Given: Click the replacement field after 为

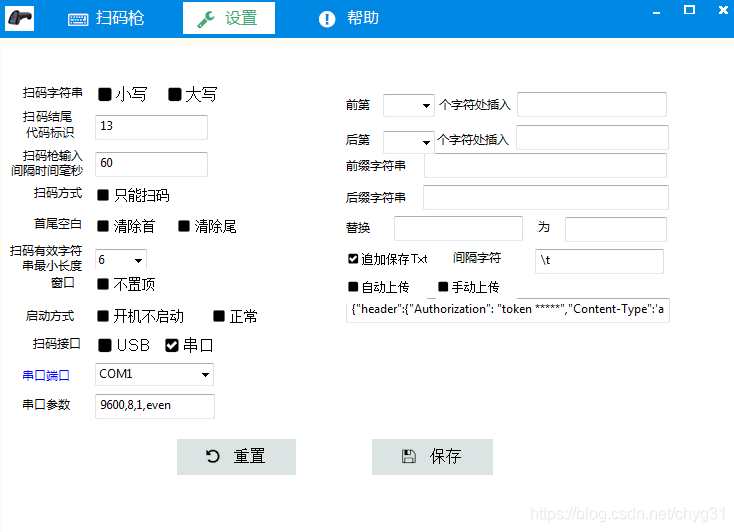Looking at the screenshot, I should (x=616, y=229).
